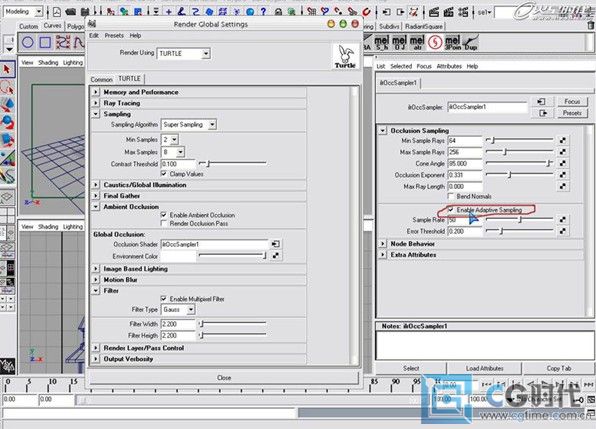
Task: Select the Lasso tool in toolbox
Action: point(7,87)
